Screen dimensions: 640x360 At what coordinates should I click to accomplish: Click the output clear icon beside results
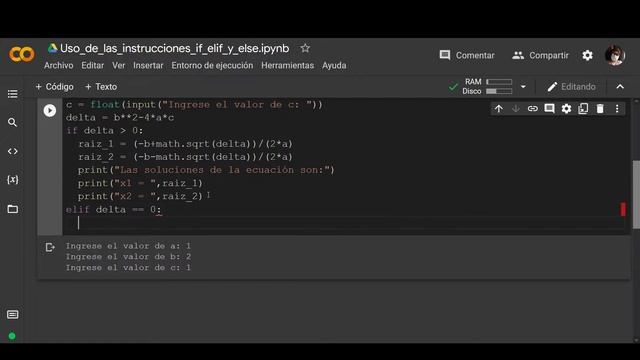click(x=50, y=247)
